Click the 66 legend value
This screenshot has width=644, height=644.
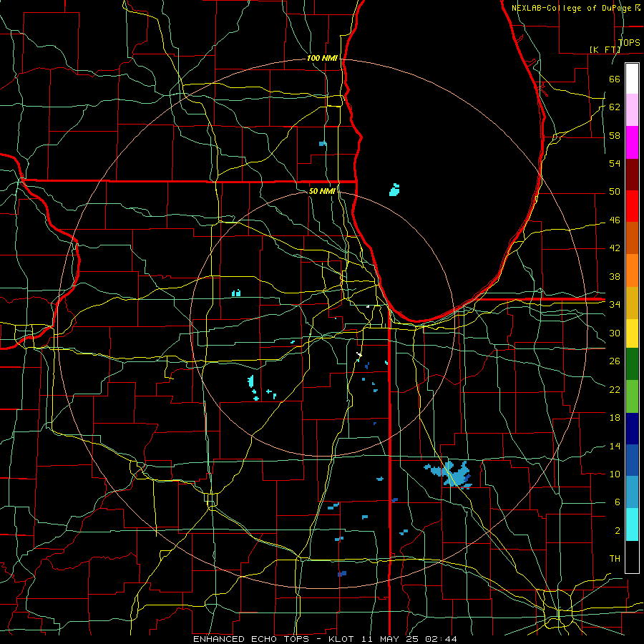(x=615, y=79)
